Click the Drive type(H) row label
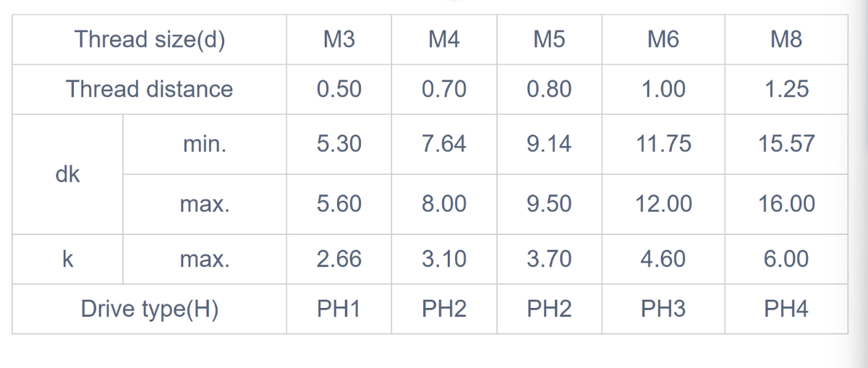 (149, 309)
